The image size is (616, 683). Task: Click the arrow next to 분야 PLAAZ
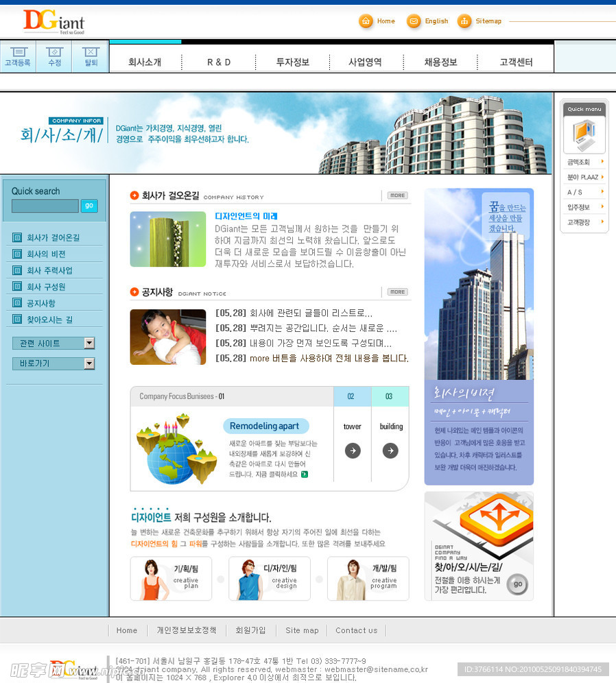tap(602, 177)
